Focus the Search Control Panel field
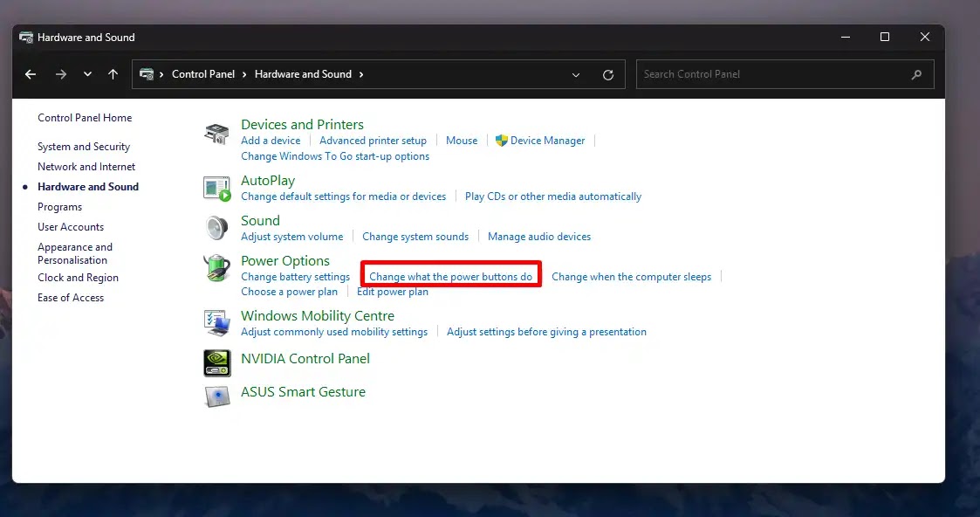This screenshot has width=980, height=517. click(x=785, y=74)
